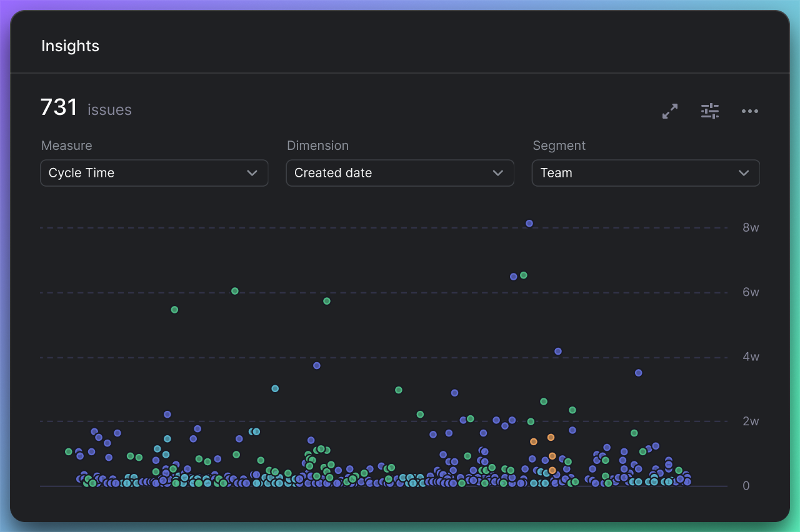800x532 pixels.
Task: Click the Dimension label
Action: point(317,145)
